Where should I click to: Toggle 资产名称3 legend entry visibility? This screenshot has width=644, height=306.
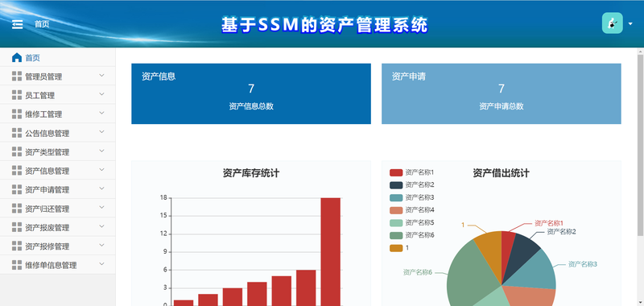[x=412, y=197]
